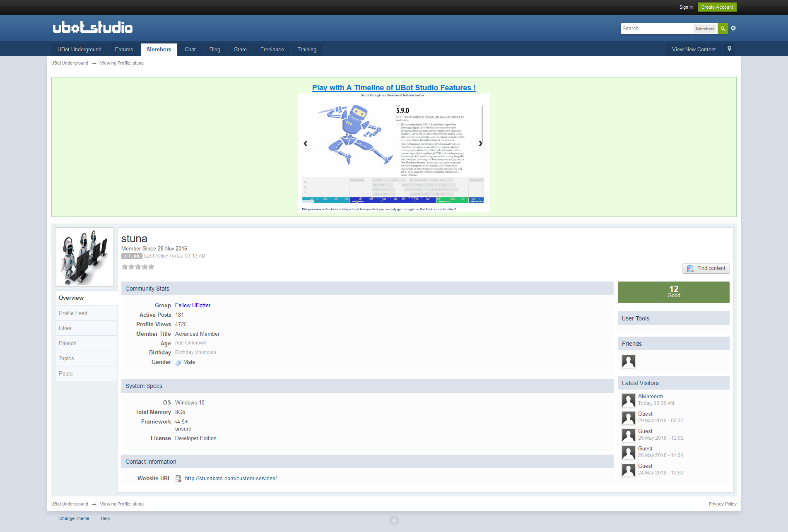Open the Freelance nav tab

[x=272, y=49]
